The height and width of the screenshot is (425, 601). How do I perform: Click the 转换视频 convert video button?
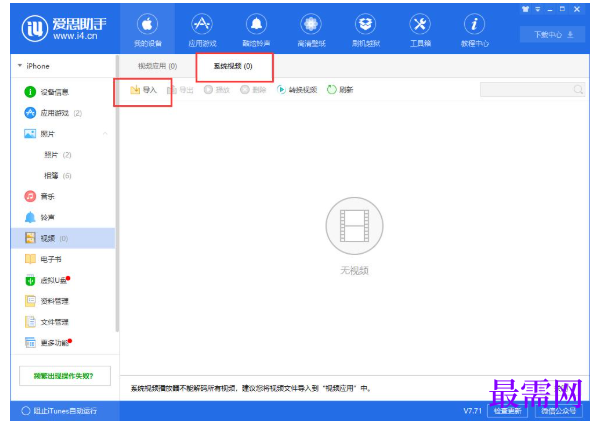(297, 90)
